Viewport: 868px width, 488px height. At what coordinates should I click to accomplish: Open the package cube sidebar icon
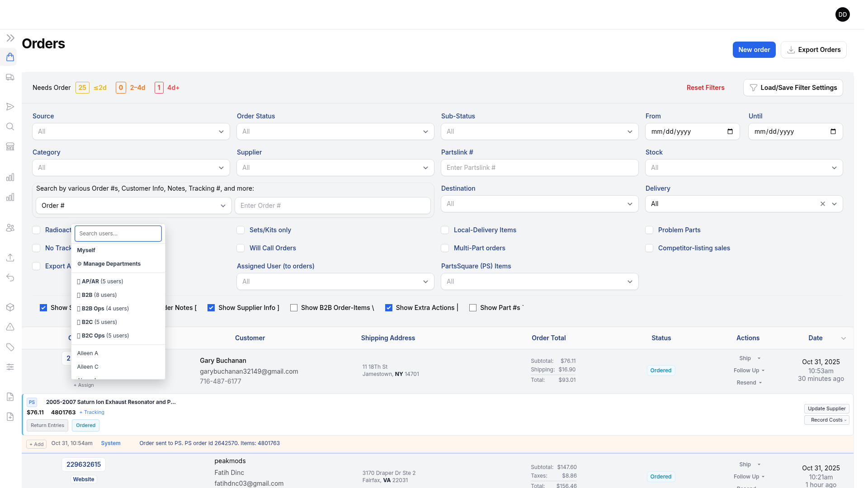(10, 307)
